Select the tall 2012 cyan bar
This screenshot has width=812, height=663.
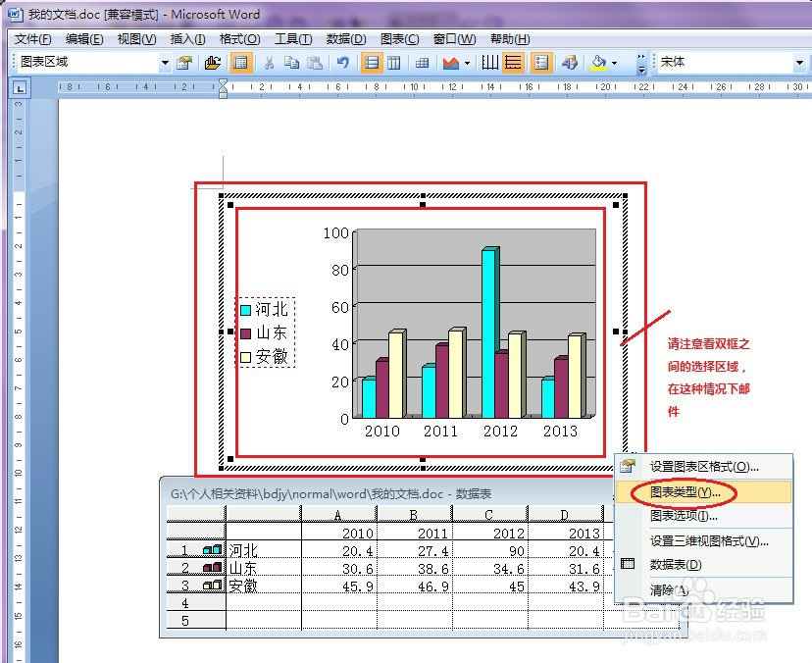[489, 332]
